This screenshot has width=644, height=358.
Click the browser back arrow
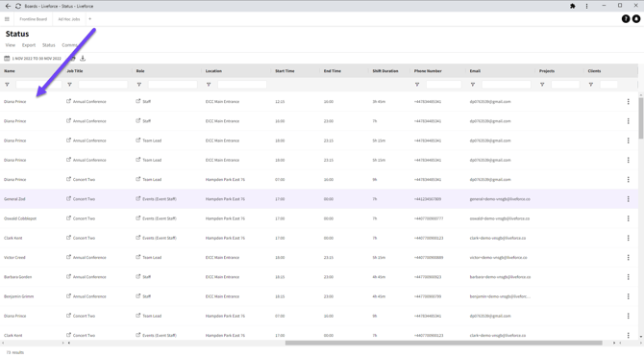[8, 6]
